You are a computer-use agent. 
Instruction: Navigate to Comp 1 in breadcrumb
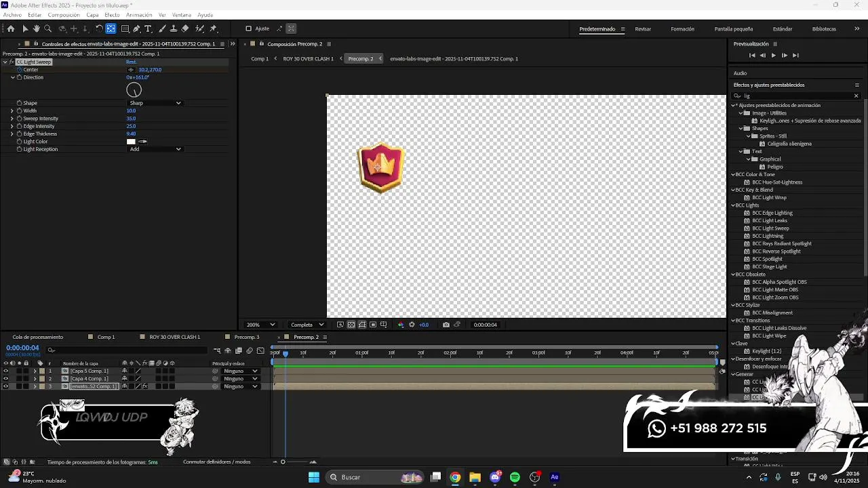(x=260, y=59)
